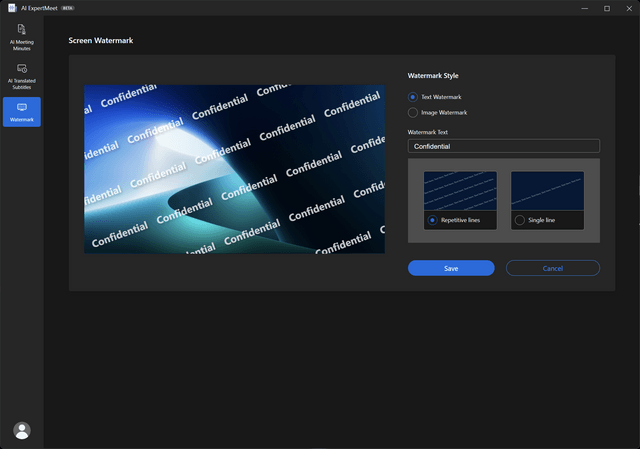Choose the Single line radio option
640x449 pixels.
tap(520, 220)
